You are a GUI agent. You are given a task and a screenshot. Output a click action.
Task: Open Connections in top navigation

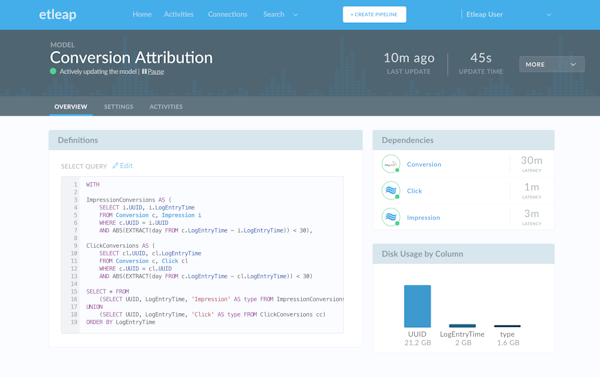point(228,14)
